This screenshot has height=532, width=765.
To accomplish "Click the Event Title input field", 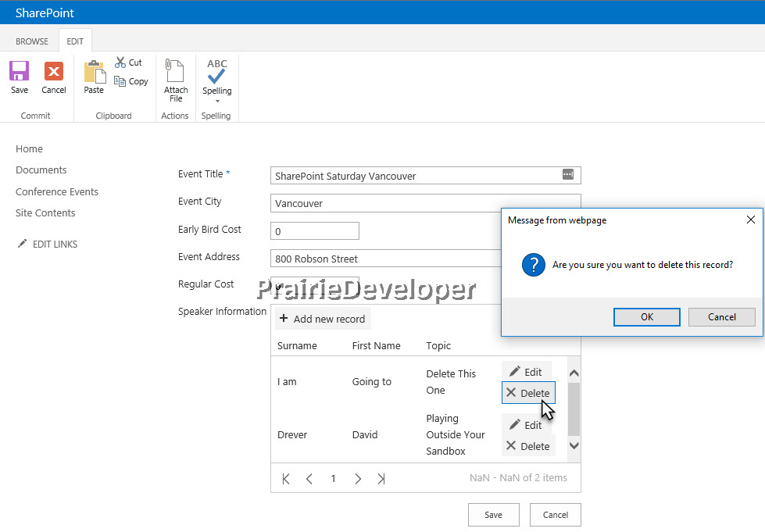I will pos(425,176).
